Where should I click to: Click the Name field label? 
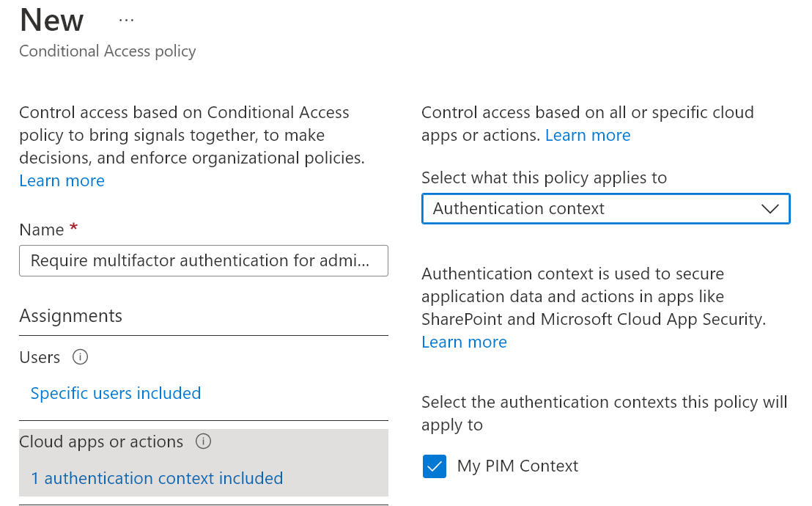(42, 230)
